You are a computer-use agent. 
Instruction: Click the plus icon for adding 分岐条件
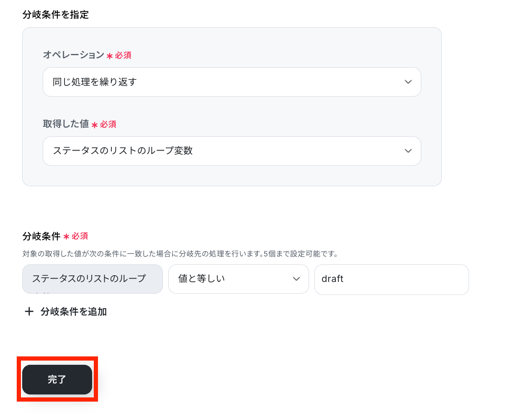click(x=29, y=312)
